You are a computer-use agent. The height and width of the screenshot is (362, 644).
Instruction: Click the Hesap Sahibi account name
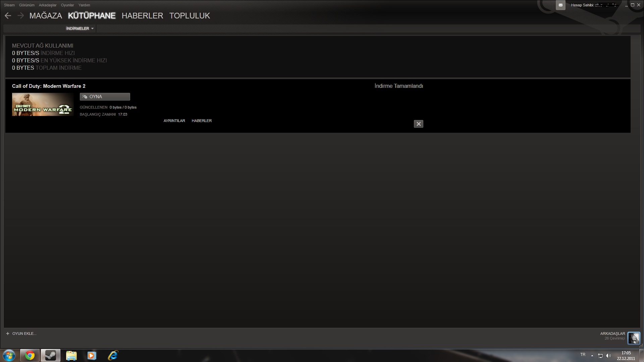593,5
